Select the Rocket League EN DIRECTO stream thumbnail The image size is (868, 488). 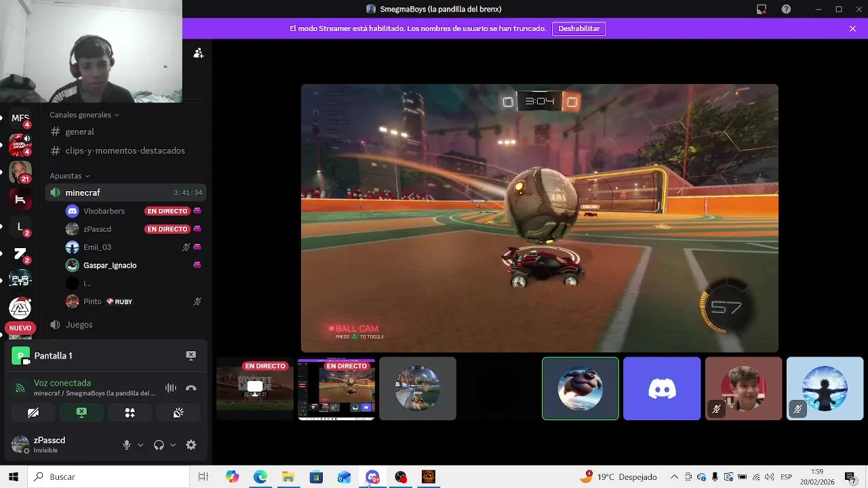[255, 388]
